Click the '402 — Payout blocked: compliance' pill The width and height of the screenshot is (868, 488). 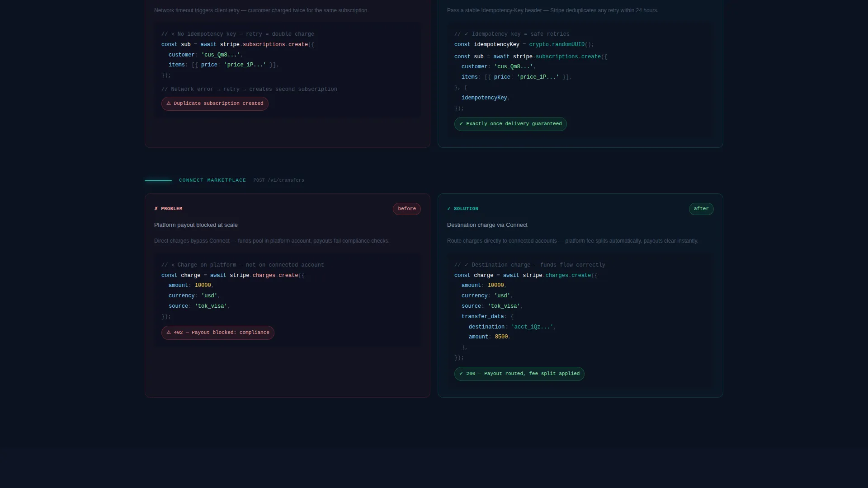click(x=218, y=333)
